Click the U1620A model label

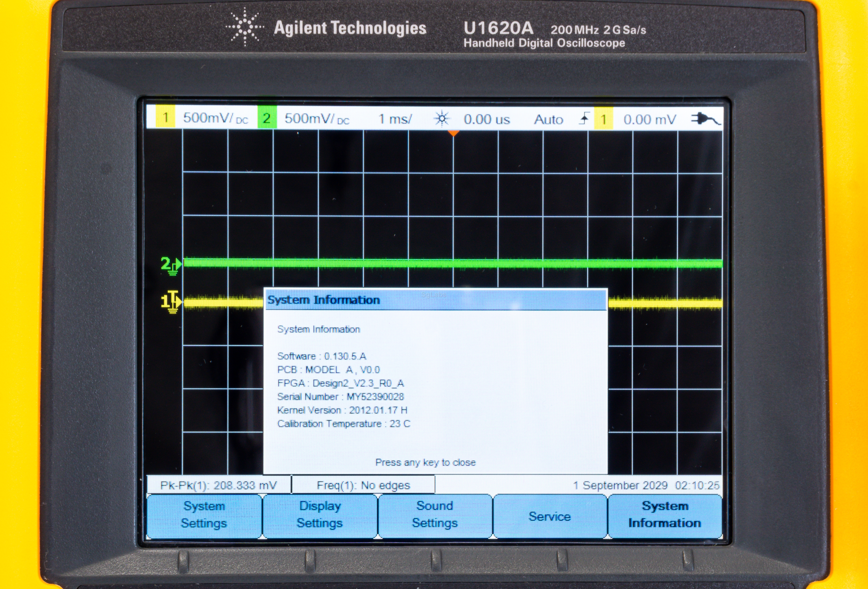pos(499,28)
